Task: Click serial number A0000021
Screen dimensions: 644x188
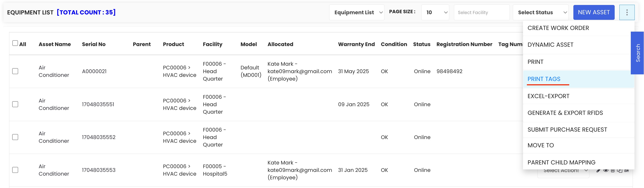Action: (x=94, y=71)
